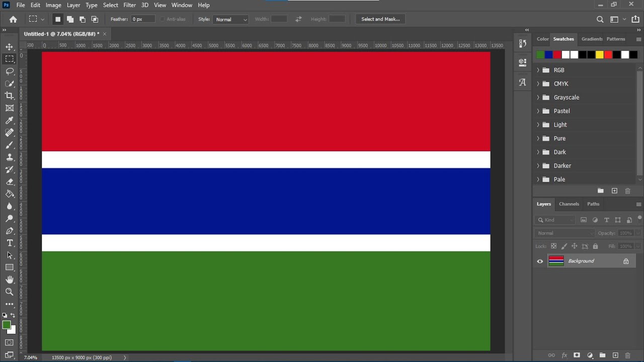Select the Dodge tool
This screenshot has height=362, width=644.
pos(10,219)
